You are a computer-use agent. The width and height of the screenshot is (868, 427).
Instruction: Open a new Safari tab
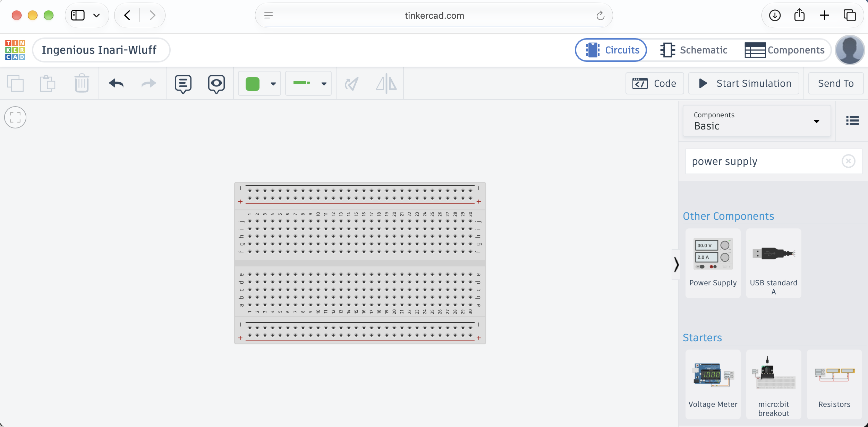coord(824,15)
